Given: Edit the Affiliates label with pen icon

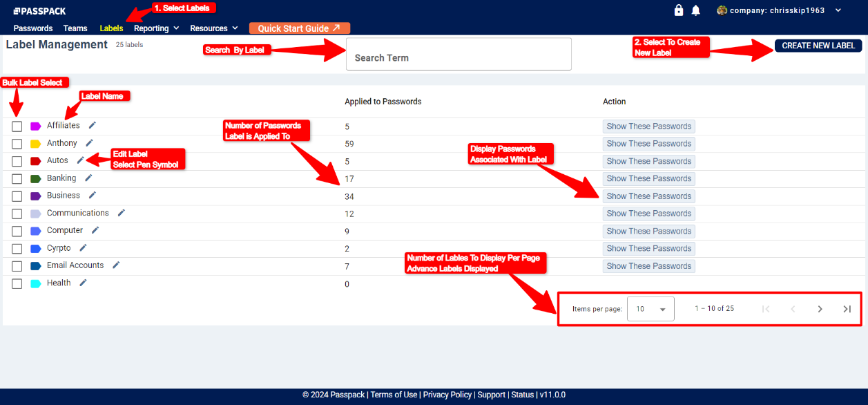Looking at the screenshot, I should tap(93, 125).
